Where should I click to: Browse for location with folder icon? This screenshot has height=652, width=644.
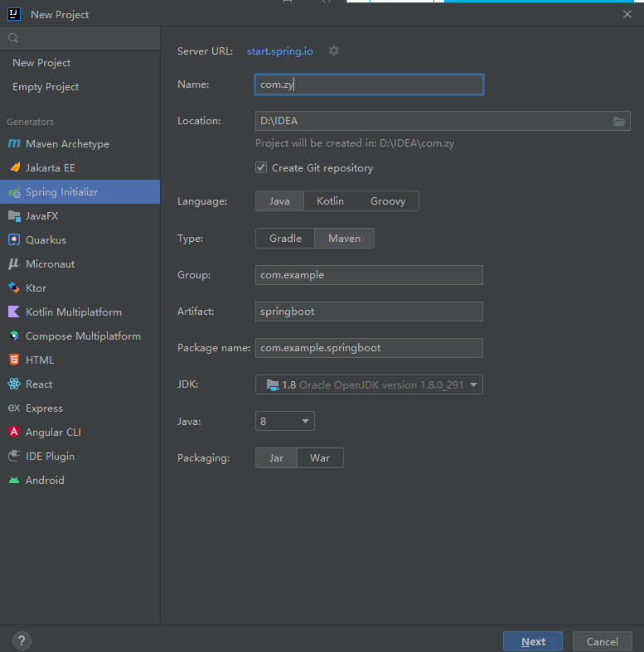[x=619, y=121]
